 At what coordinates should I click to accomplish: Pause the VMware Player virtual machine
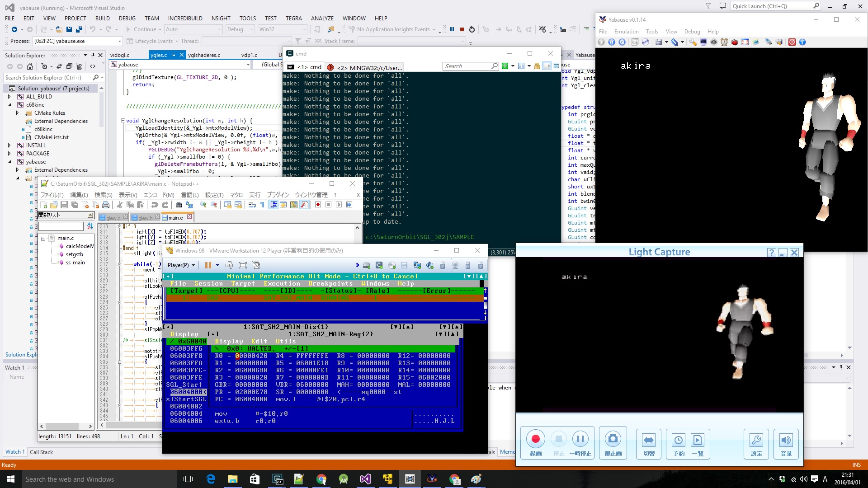(x=208, y=265)
